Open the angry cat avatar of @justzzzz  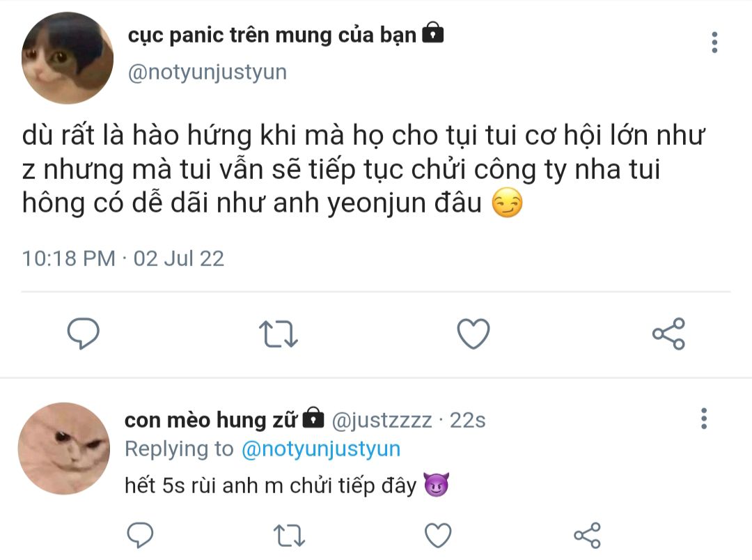pyautogui.click(x=64, y=449)
